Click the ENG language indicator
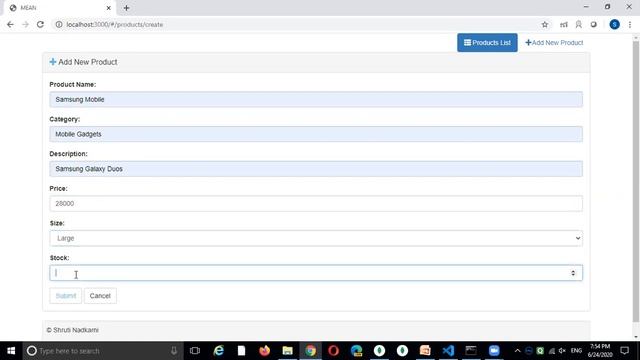 point(576,351)
